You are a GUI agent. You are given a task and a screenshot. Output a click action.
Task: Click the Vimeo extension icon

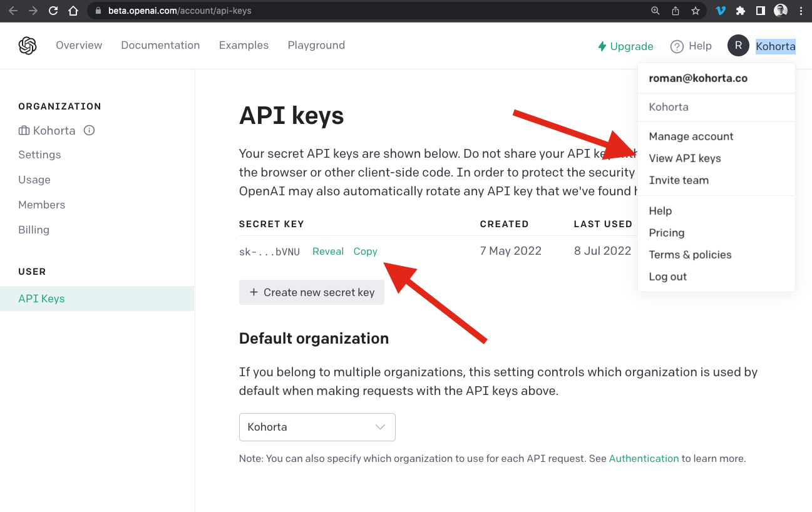pos(721,10)
